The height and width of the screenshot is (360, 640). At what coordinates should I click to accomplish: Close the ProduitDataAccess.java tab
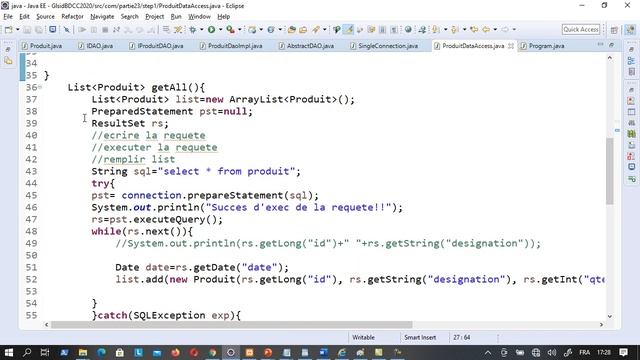click(x=511, y=46)
